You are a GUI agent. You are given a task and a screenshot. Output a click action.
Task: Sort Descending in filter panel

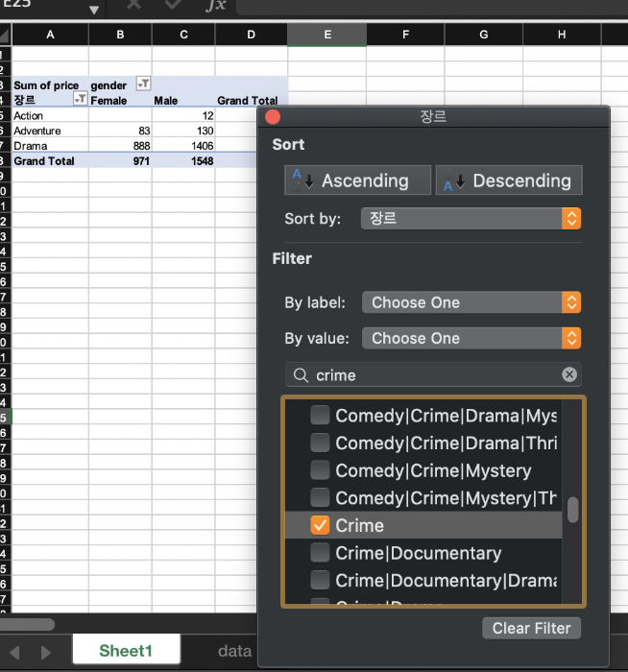coord(509,180)
